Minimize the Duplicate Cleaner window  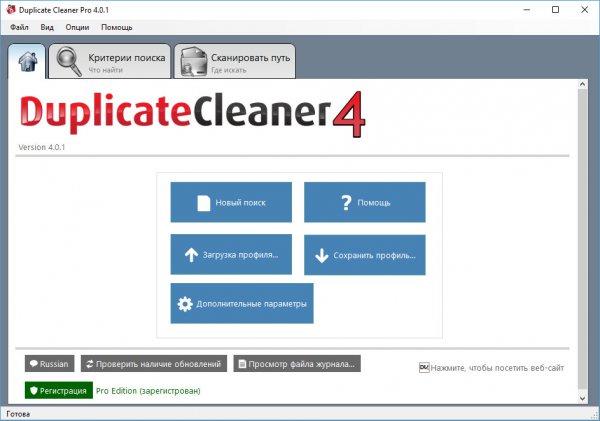527,10
